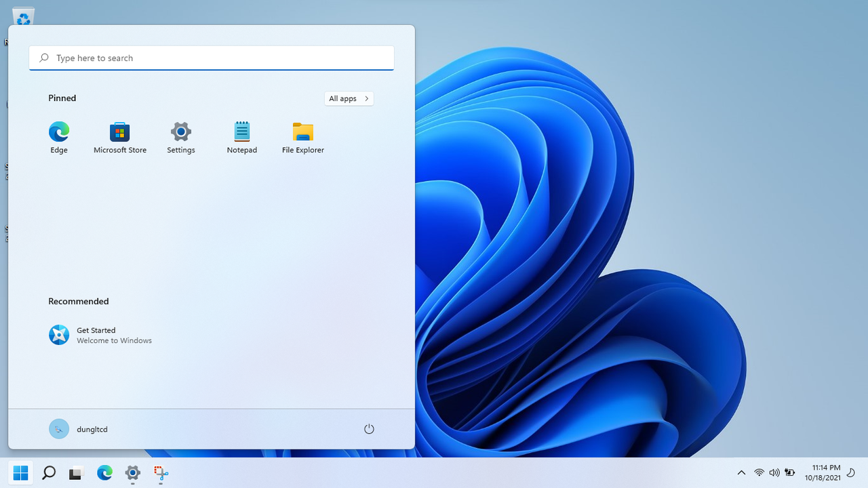Click the Start button on the taskbar
868x488 pixels.
click(20, 472)
